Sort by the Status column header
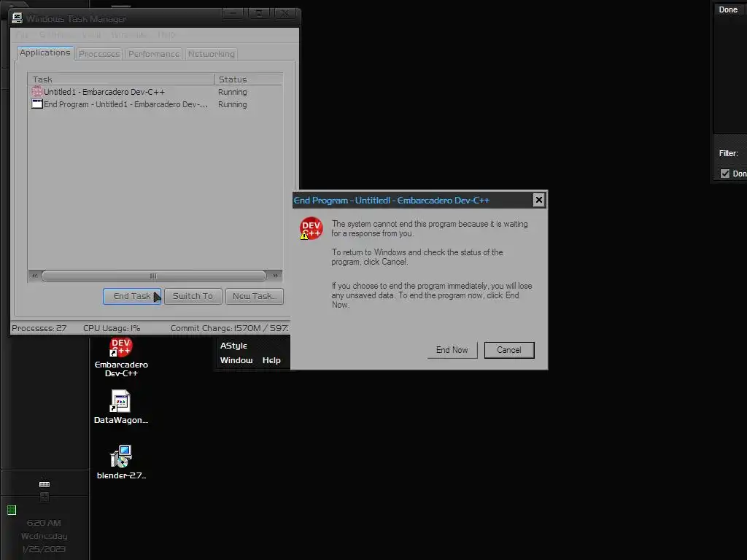This screenshot has height=560, width=747. click(248, 79)
